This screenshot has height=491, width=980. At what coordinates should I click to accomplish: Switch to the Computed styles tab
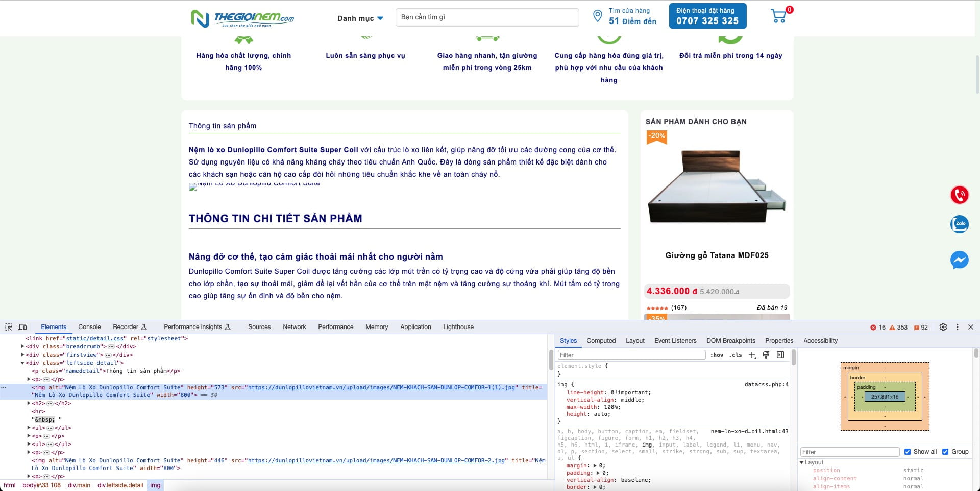(x=601, y=341)
